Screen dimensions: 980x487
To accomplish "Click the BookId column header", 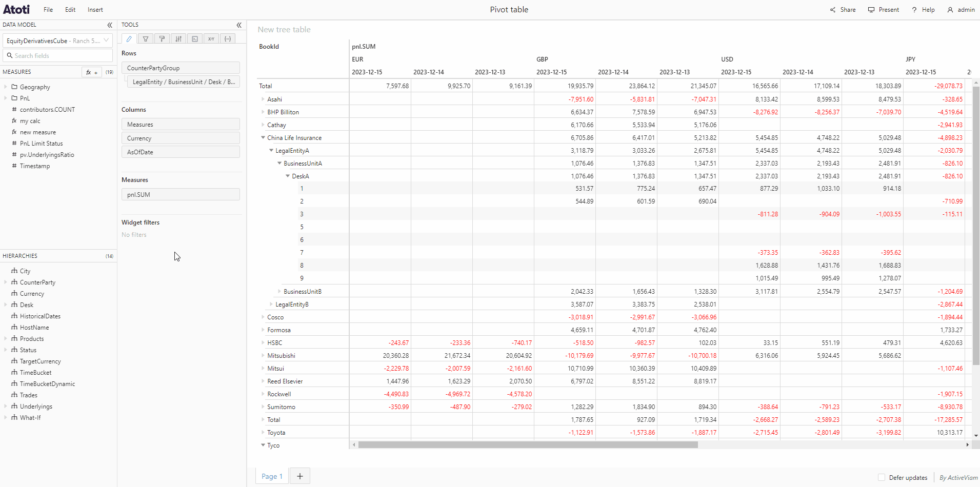I will (269, 47).
